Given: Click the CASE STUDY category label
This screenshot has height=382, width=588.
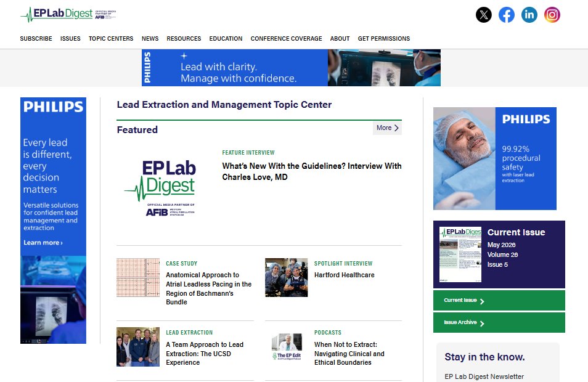Looking at the screenshot, I should tap(181, 264).
